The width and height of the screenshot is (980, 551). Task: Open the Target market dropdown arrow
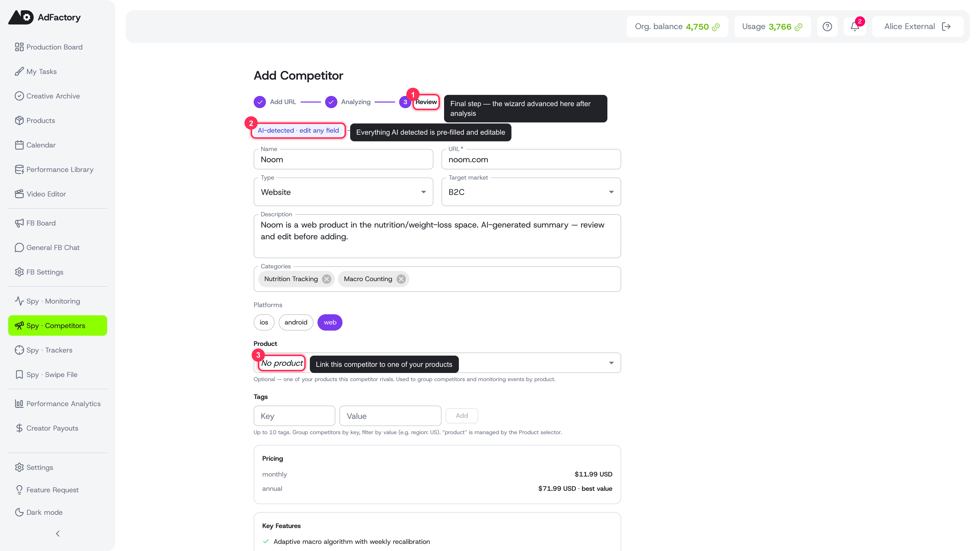tap(611, 192)
